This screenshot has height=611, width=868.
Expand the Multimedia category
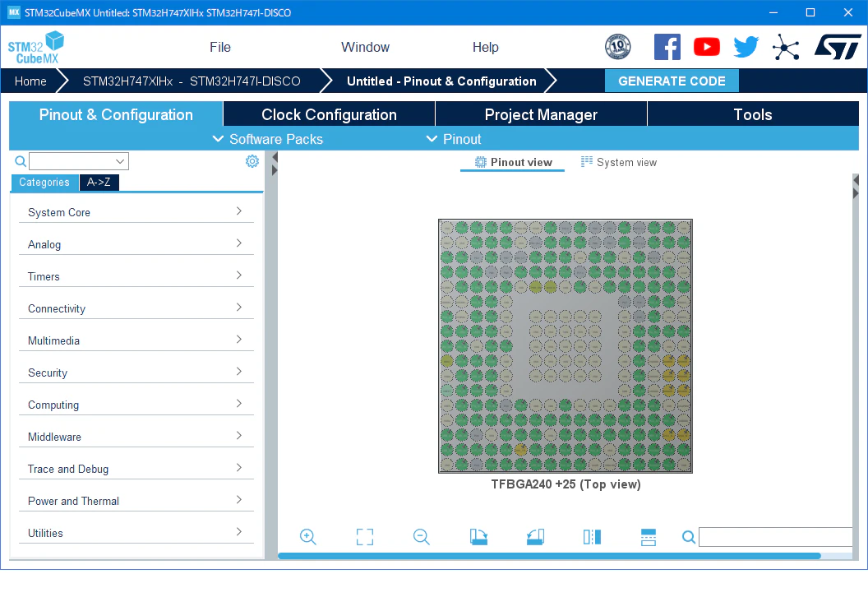(x=136, y=340)
